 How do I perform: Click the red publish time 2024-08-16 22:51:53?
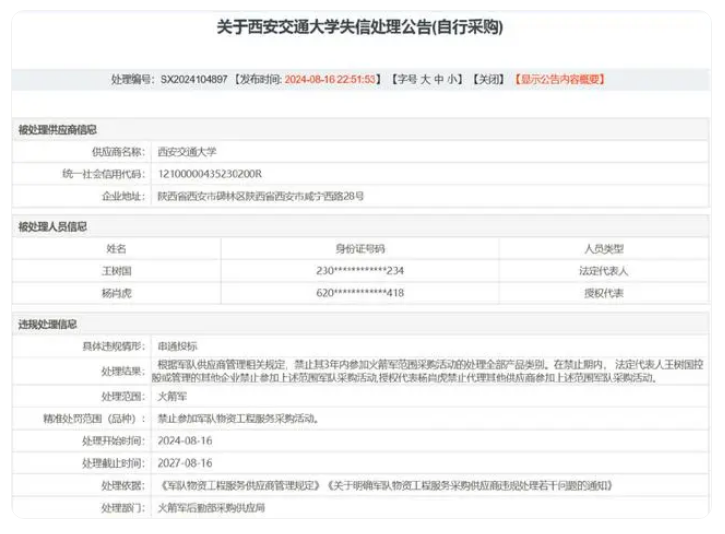(331, 78)
